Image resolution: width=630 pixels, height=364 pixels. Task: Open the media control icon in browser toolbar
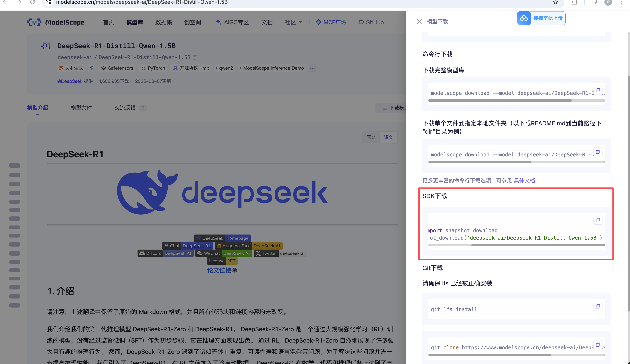[594, 2]
